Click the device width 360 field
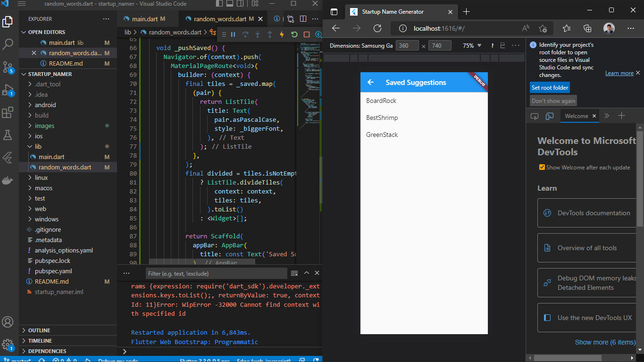The width and height of the screenshot is (644, 362). pos(407,46)
